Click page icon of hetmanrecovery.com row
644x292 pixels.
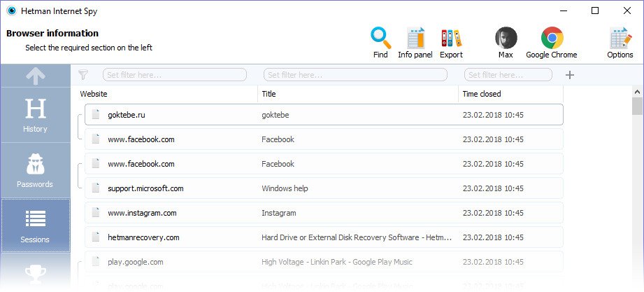click(96, 237)
